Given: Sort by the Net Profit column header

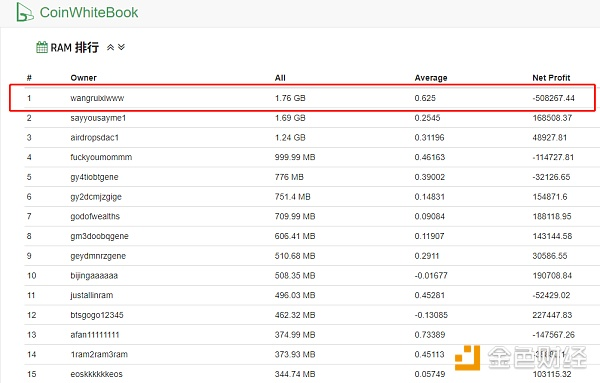Looking at the screenshot, I should pyautogui.click(x=551, y=78).
